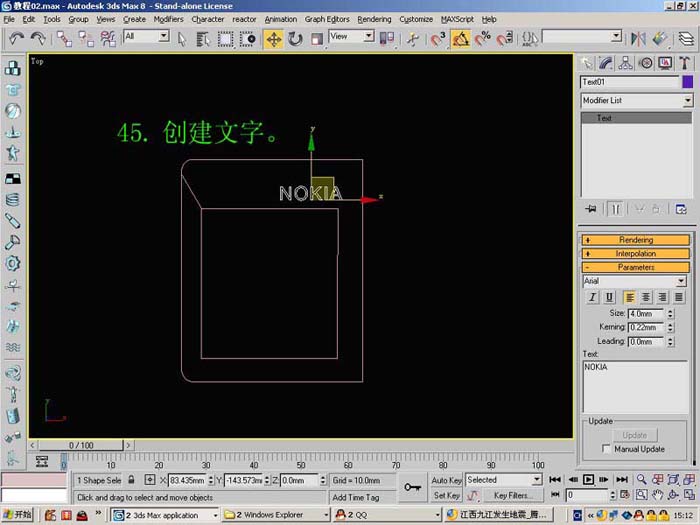Open the MAXScript menu
Viewport: 700px width, 525px height.
pos(457,19)
